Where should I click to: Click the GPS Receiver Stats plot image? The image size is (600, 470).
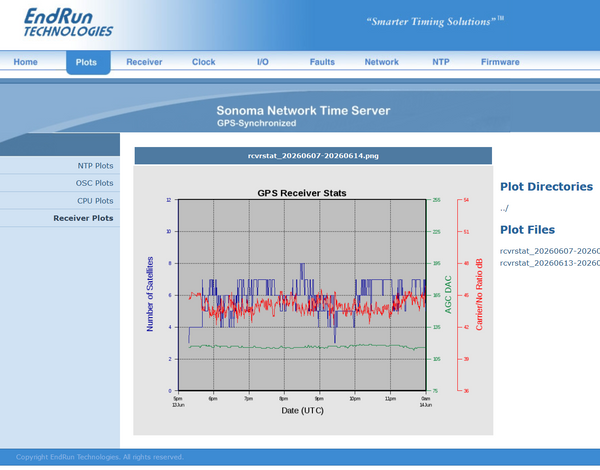[313, 300]
